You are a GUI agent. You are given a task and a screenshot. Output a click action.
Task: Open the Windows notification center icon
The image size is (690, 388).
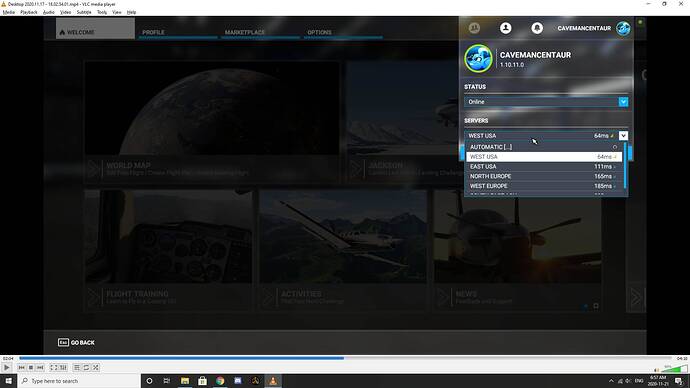pos(679,381)
